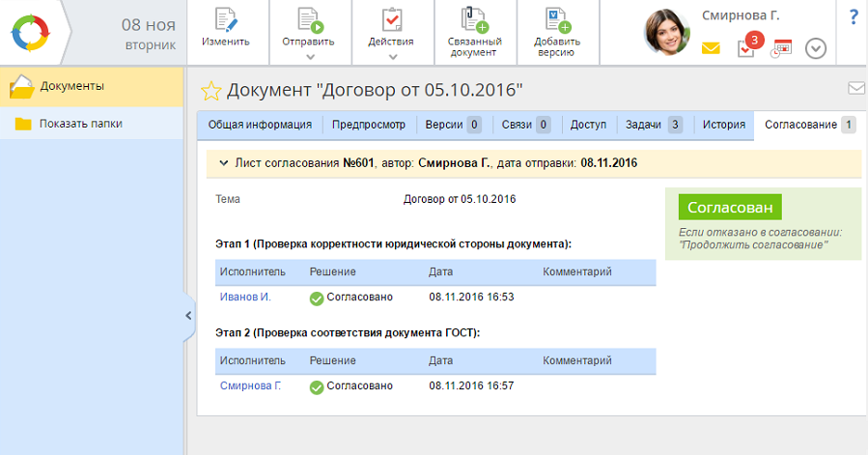Open the Иванов И. performer link
The height and width of the screenshot is (455, 868).
[245, 298]
